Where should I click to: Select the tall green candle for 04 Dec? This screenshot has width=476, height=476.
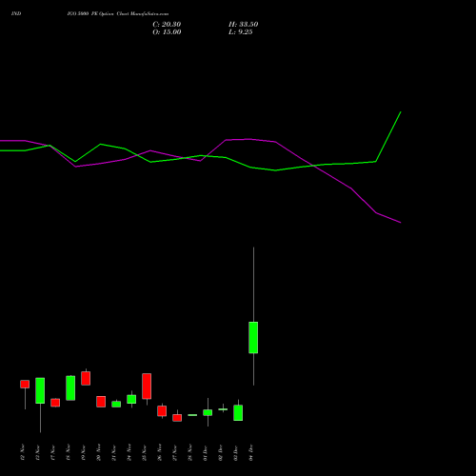click(x=253, y=337)
